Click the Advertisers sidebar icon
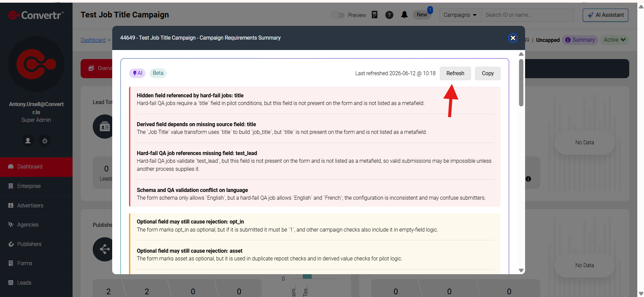The height and width of the screenshot is (297, 644). pos(11,205)
